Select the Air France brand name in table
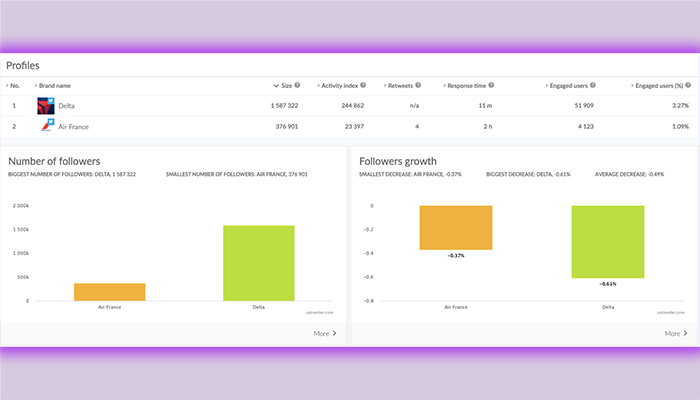 click(73, 127)
